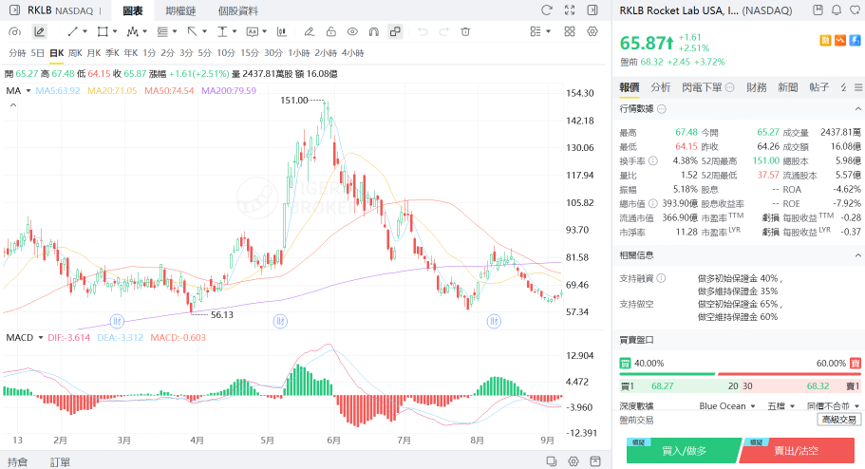
Task: Click the 賣出/沽空 button
Action: 797,451
